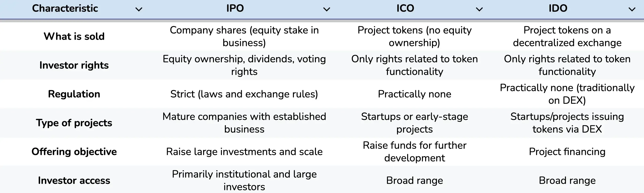
Task: Select the Project financing cell
Action: (x=567, y=152)
